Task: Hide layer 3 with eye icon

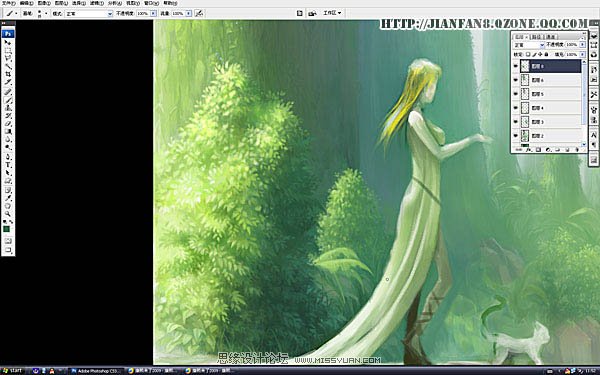Action: pos(516,122)
